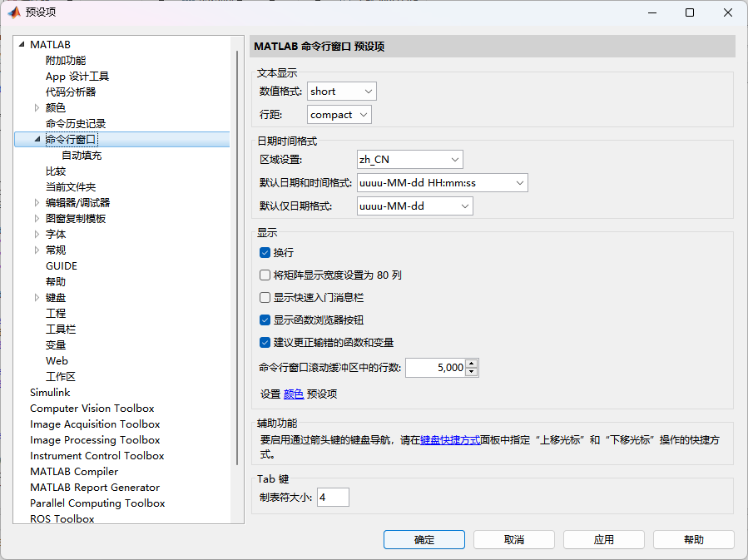Image resolution: width=748 pixels, height=560 pixels.
Task: Select 帮助 in preferences tree
Action: point(56,282)
